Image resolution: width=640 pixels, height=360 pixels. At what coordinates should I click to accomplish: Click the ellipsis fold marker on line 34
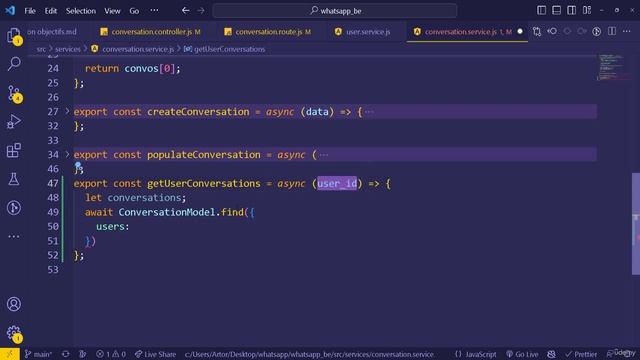coord(323,155)
